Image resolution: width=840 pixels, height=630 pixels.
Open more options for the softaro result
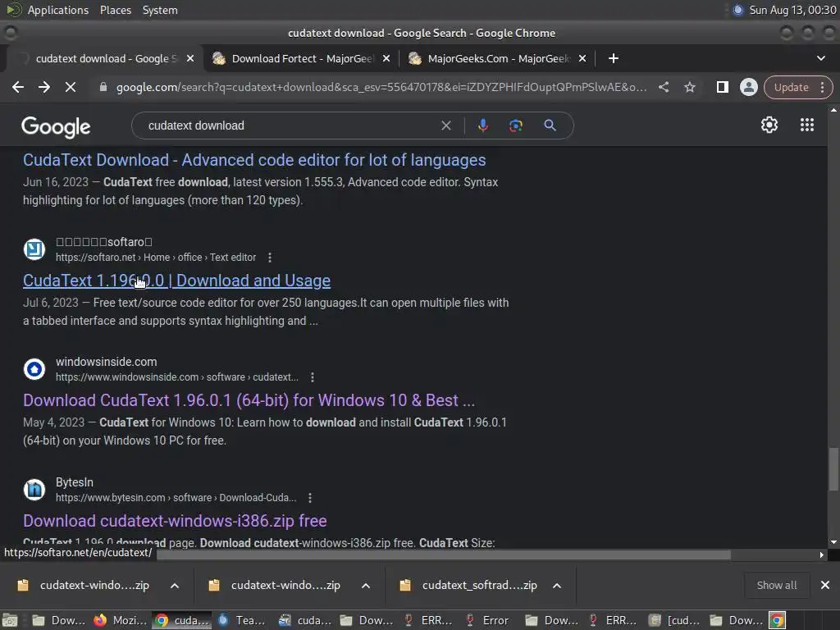tap(269, 258)
